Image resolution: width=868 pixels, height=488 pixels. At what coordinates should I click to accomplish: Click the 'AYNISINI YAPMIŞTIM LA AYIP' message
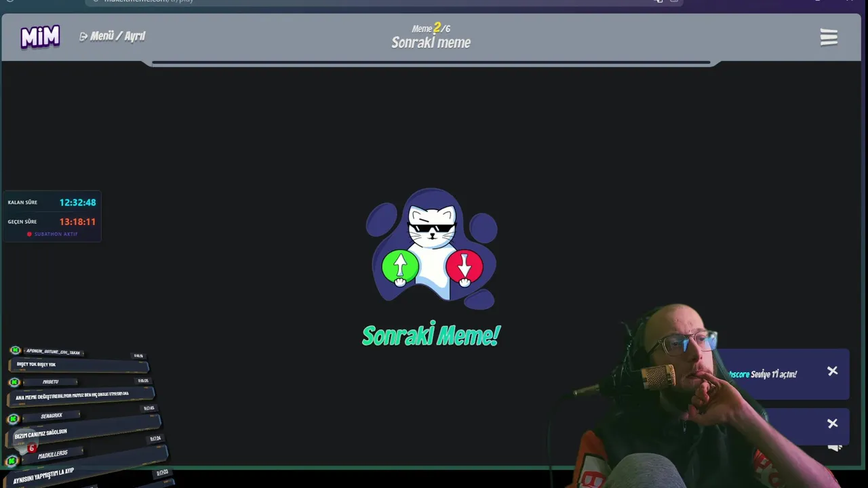point(43,476)
